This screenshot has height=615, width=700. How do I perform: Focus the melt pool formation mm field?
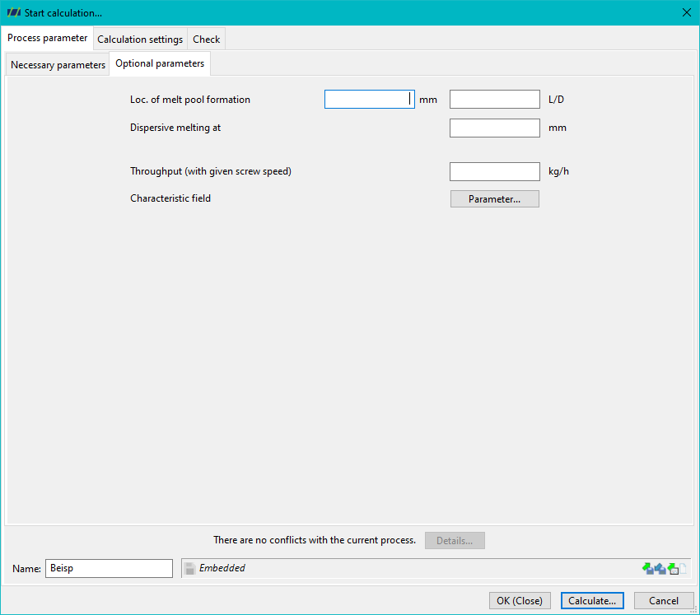pos(370,99)
